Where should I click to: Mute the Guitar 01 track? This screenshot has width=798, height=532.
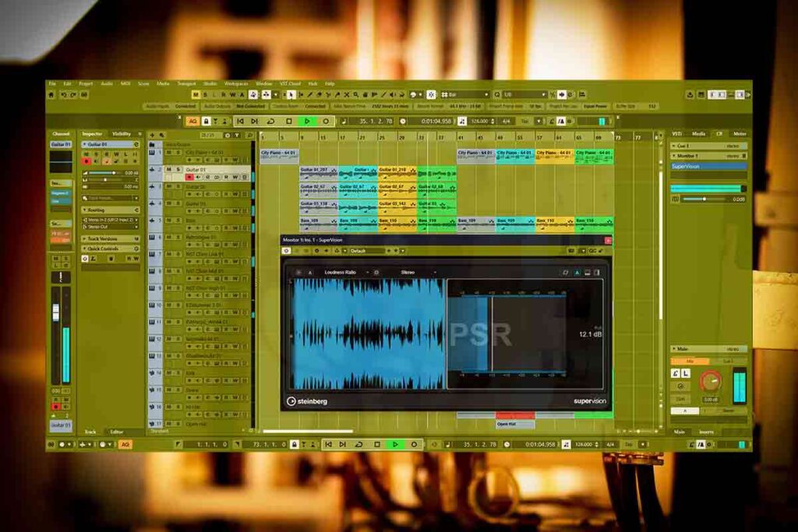168,169
